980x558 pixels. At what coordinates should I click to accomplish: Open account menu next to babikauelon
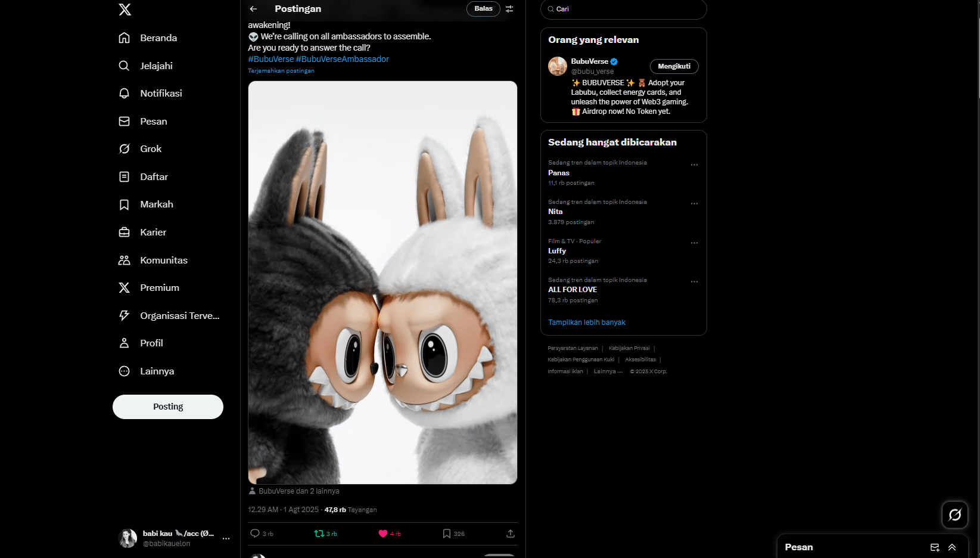tap(226, 538)
